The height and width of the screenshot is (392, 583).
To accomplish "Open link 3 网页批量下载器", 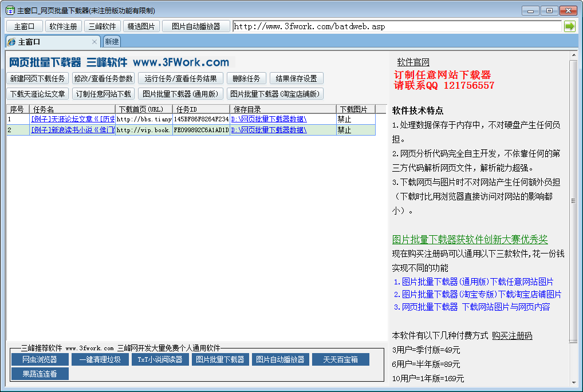I will pos(471,307).
